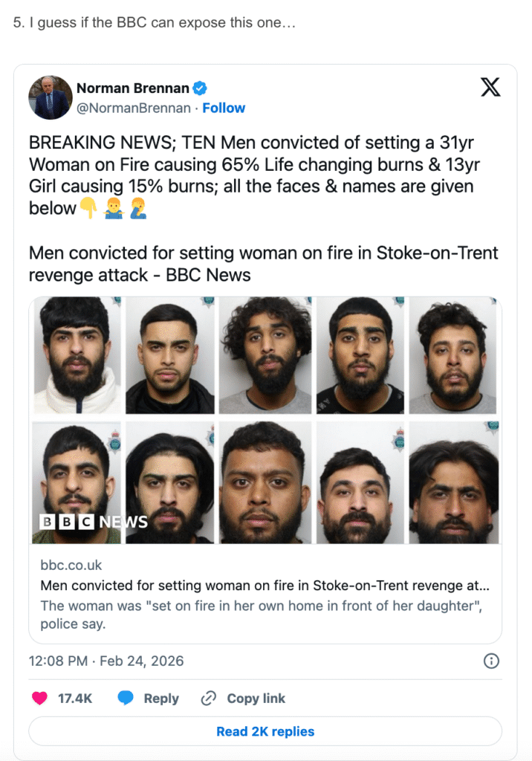532x761 pixels.
Task: Click the @NormanBrennan handle
Action: [132, 108]
